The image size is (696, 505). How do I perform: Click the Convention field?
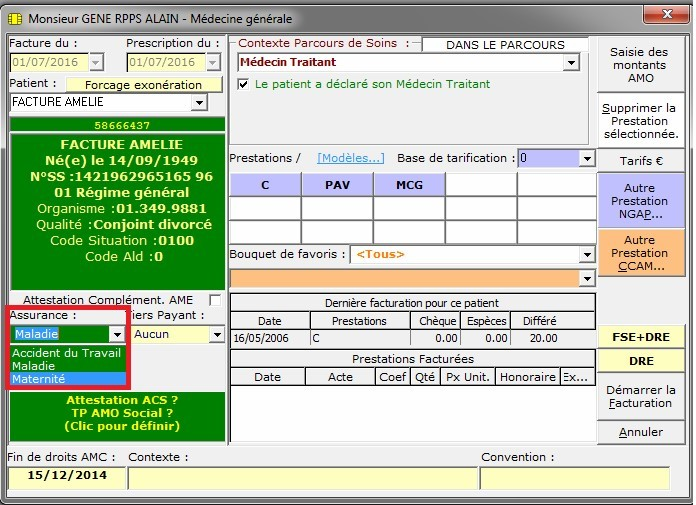574,477
